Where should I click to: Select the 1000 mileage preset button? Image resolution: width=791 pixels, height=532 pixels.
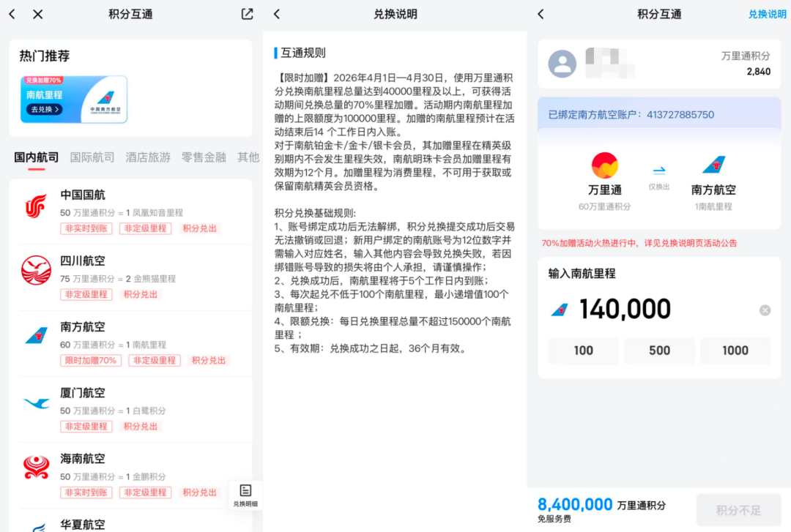coord(735,351)
